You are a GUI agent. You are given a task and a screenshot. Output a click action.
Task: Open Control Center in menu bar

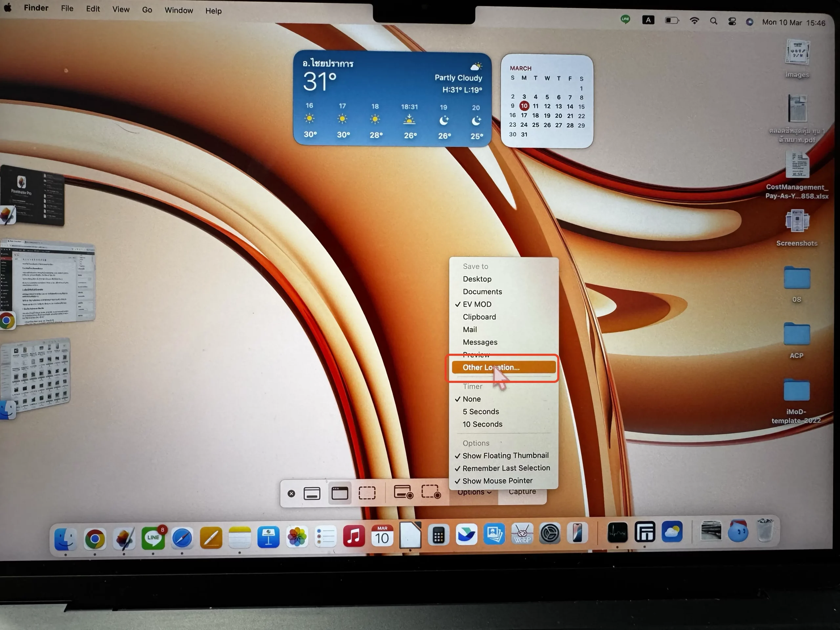click(x=732, y=22)
